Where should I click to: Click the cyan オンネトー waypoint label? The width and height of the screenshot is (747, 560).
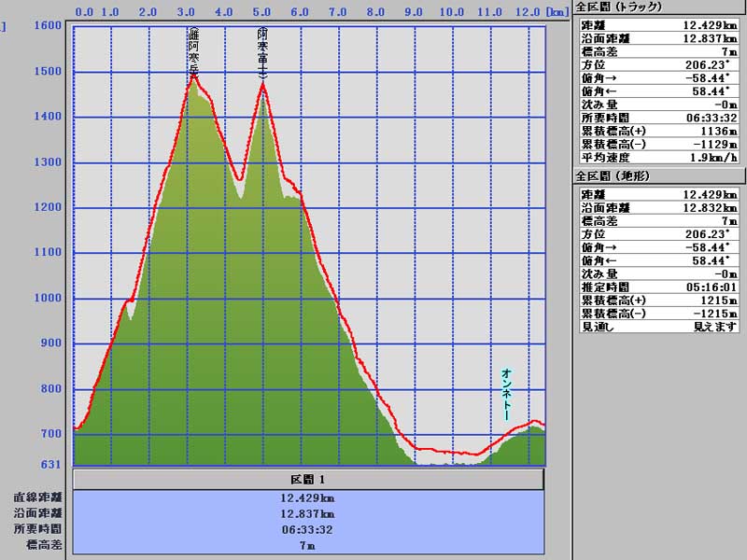tap(506, 393)
